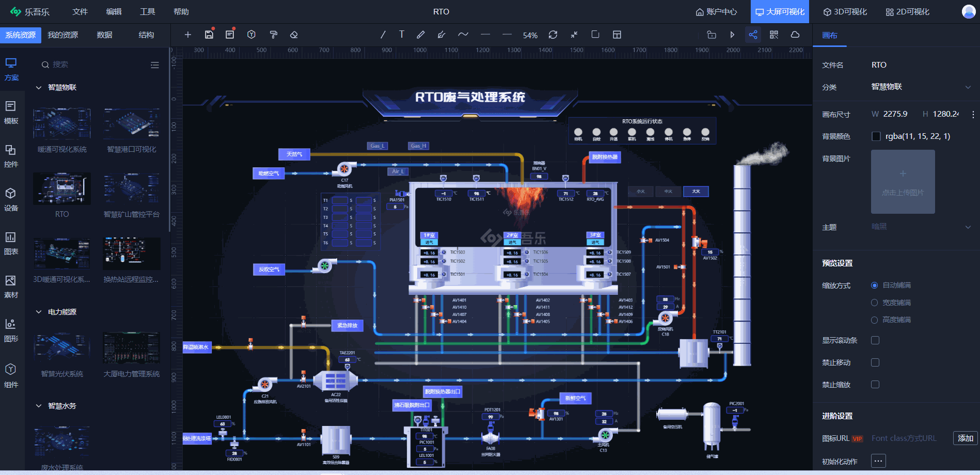This screenshot has height=475, width=980.
Task: Select the Text tool in the toolbar
Action: click(401, 35)
